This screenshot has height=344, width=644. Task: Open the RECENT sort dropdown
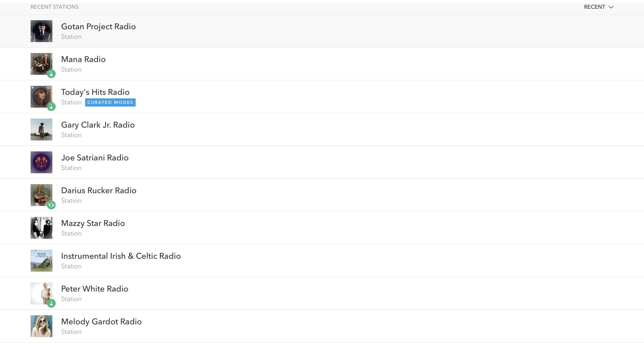tap(599, 7)
